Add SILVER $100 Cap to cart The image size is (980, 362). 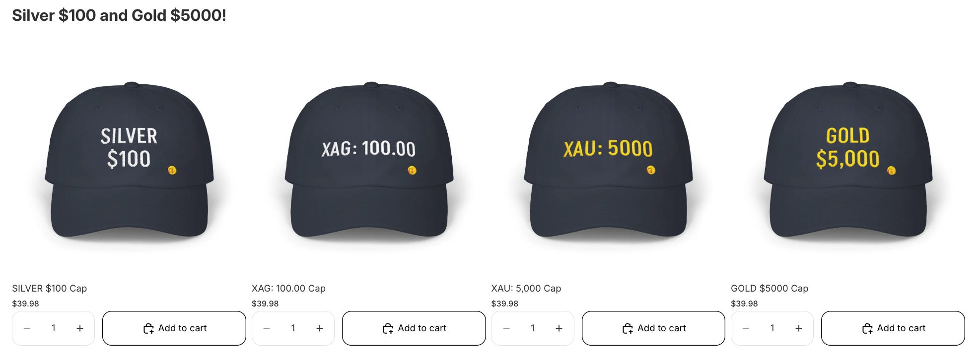pyautogui.click(x=174, y=328)
